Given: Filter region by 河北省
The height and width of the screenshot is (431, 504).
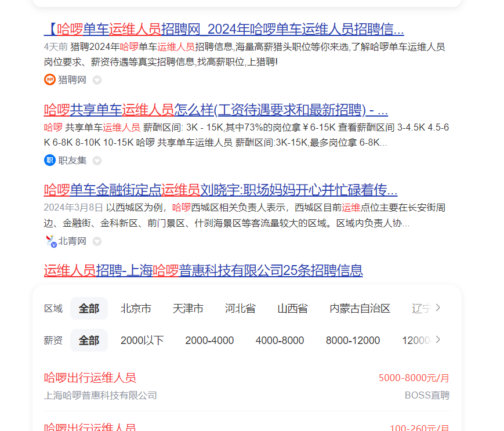Looking at the screenshot, I should click(240, 309).
